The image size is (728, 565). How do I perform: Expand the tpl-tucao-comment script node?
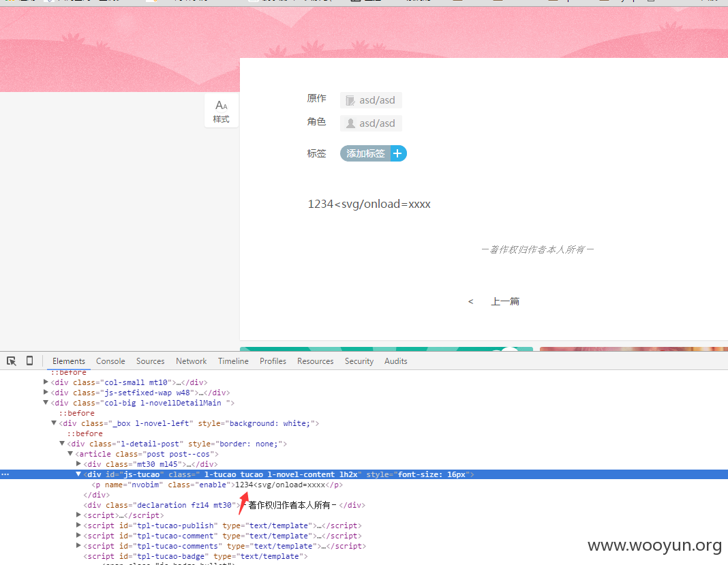coord(78,535)
